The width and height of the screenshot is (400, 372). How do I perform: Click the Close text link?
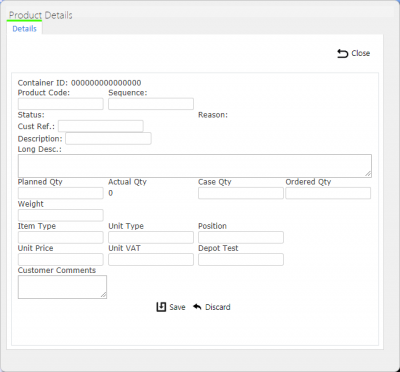click(360, 53)
